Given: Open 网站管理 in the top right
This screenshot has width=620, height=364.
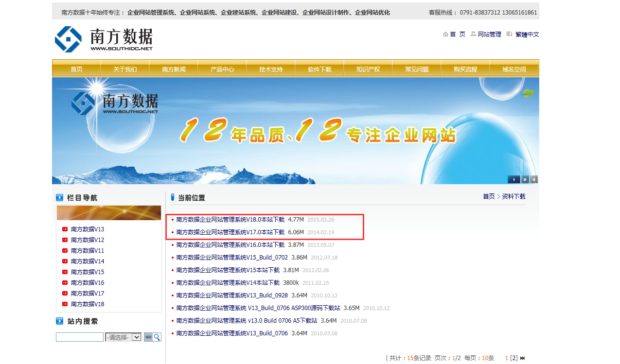Looking at the screenshot, I should point(489,35).
